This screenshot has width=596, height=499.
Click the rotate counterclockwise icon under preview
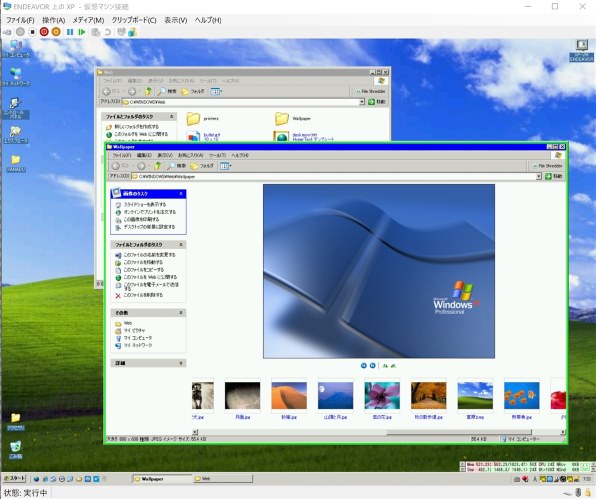click(x=393, y=366)
